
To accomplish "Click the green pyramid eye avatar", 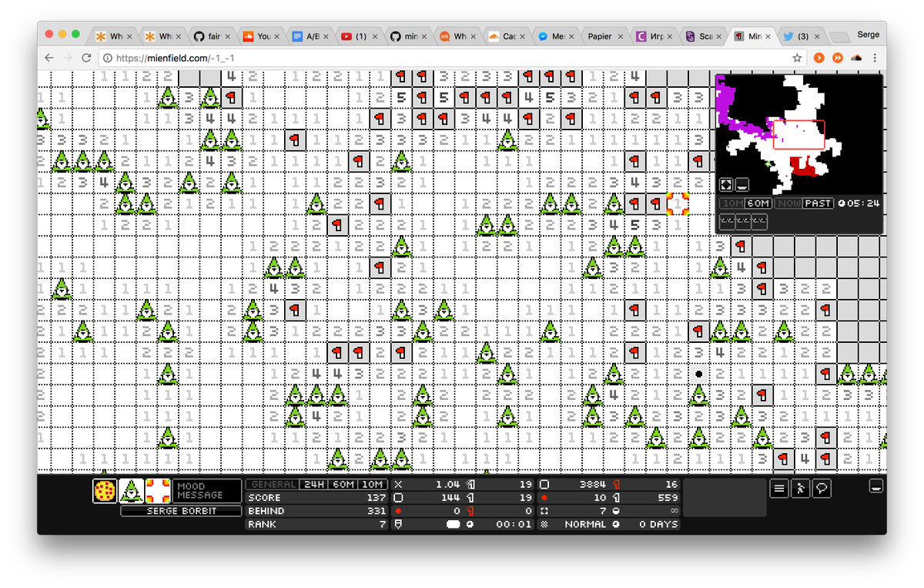I will click(131, 490).
